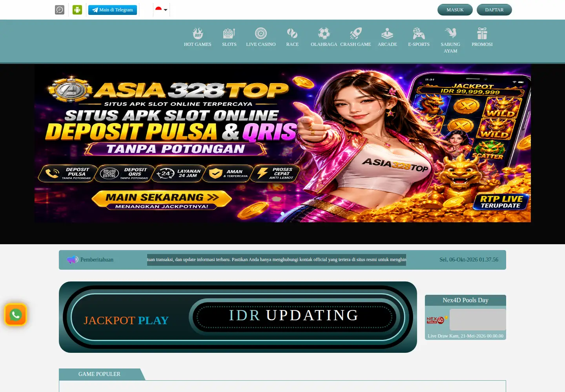Open the Promosi gift icon
This screenshot has height=392, width=565.
pos(482,33)
